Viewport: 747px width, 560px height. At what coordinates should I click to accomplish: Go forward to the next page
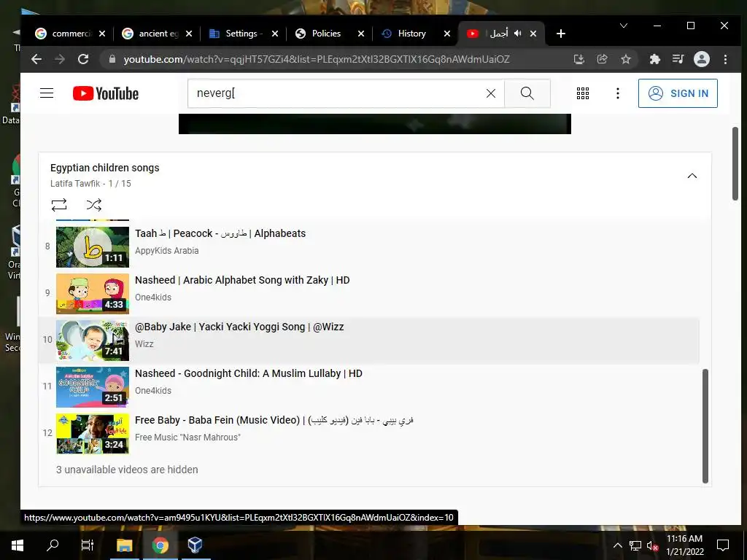[60, 59]
